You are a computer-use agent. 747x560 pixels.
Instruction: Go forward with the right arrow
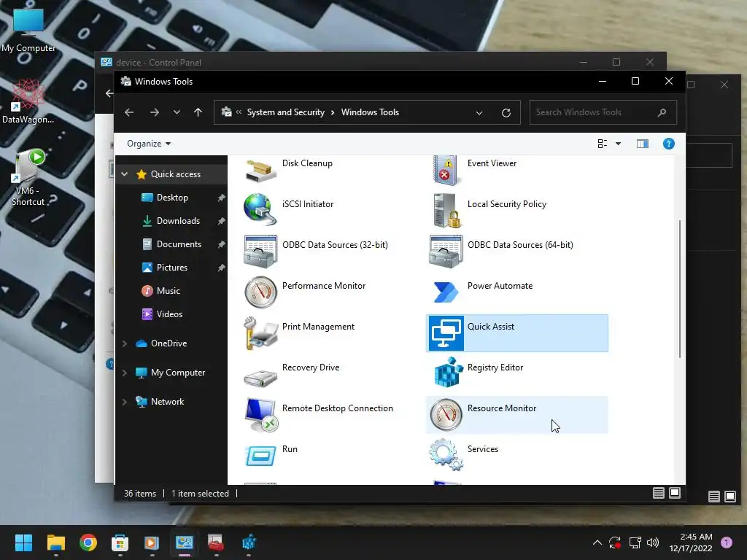(x=155, y=112)
